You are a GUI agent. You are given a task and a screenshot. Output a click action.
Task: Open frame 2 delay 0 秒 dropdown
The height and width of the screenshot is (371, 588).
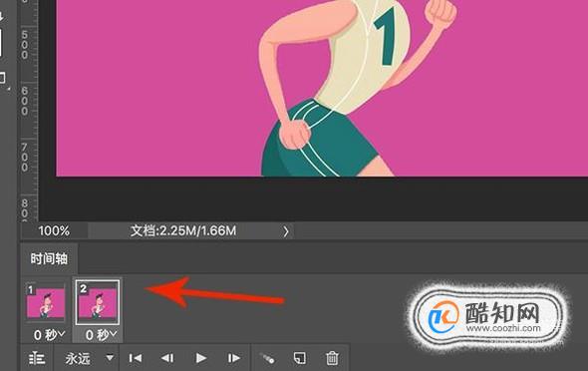[101, 335]
